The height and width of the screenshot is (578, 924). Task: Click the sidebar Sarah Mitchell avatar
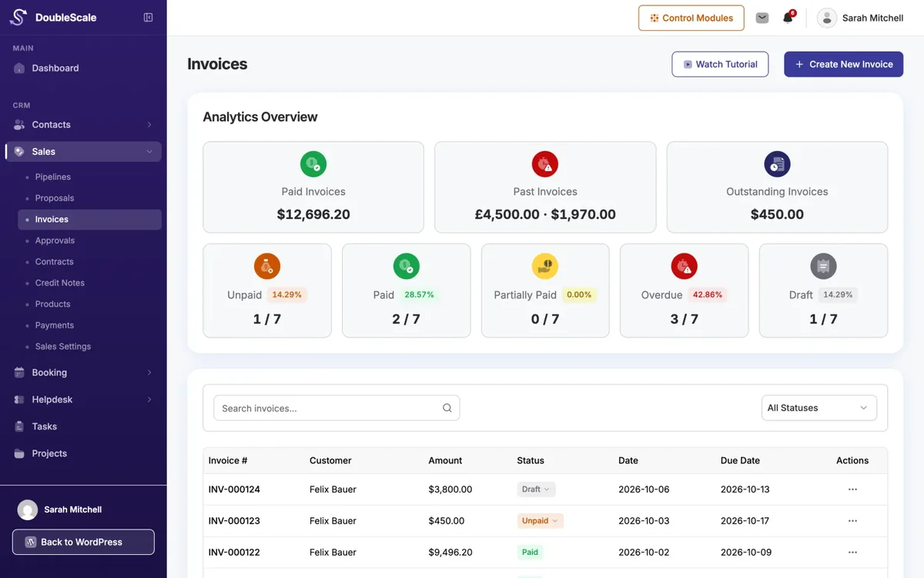coord(28,509)
